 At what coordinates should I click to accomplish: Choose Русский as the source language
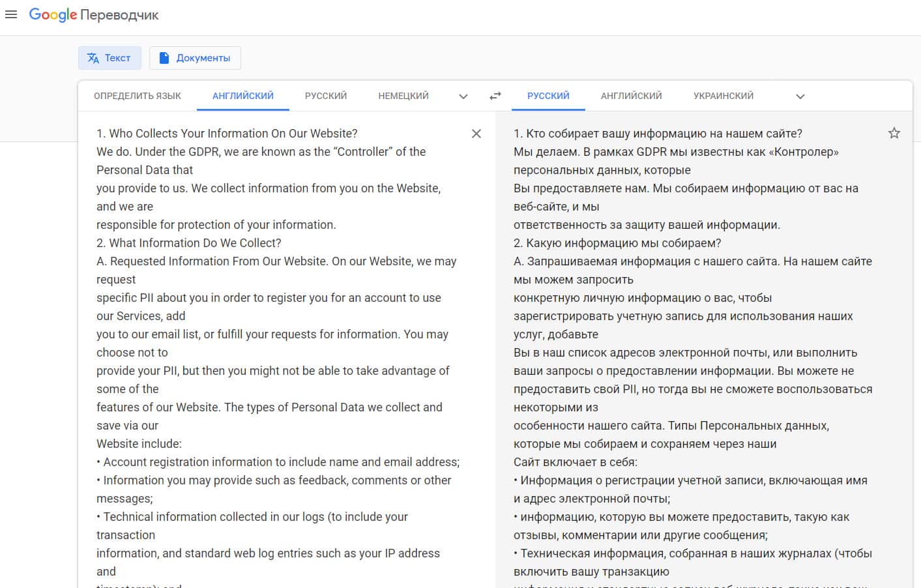(x=326, y=96)
